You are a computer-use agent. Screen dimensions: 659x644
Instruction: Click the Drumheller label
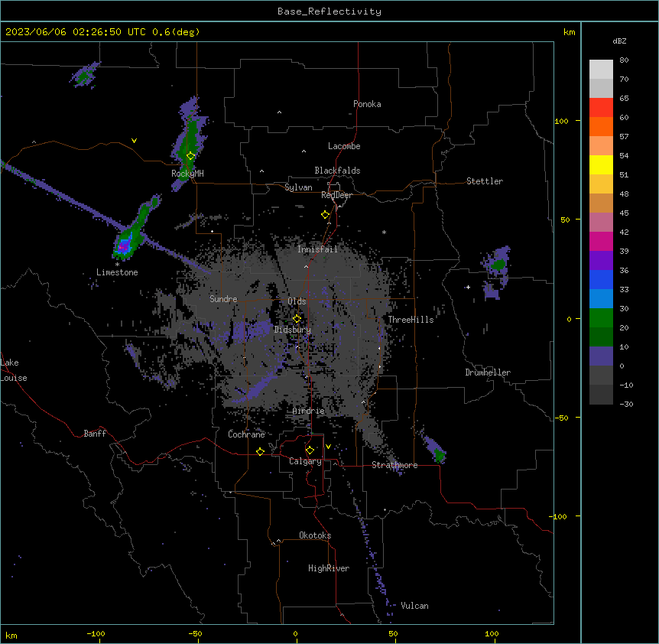[488, 372]
